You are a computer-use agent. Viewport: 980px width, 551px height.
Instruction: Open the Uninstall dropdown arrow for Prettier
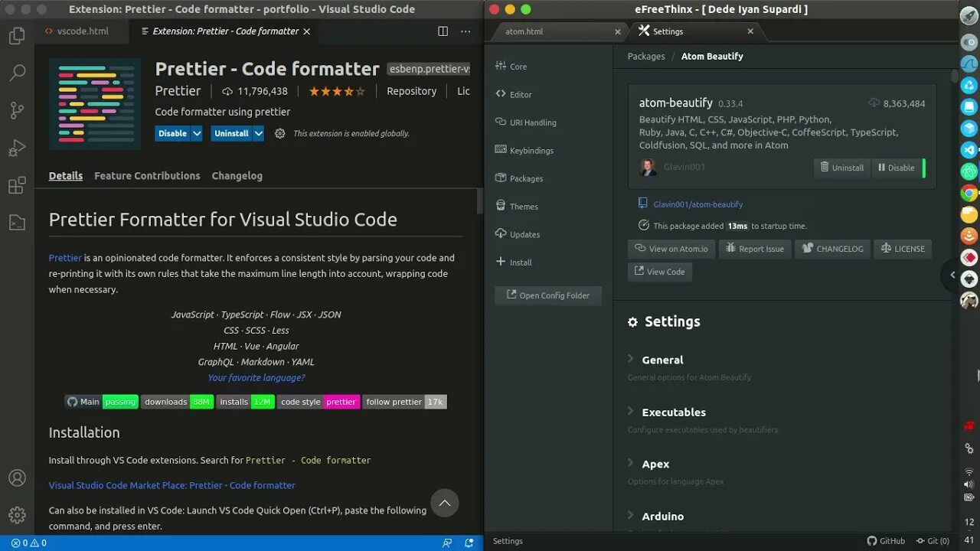(259, 133)
